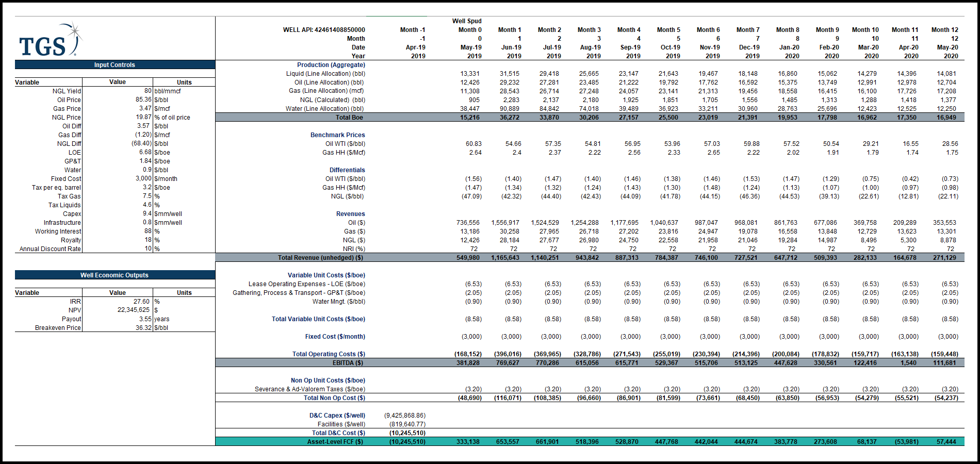The width and height of the screenshot is (980, 464).
Task: Click the Tax Gas value 7.5
Action: point(147,196)
